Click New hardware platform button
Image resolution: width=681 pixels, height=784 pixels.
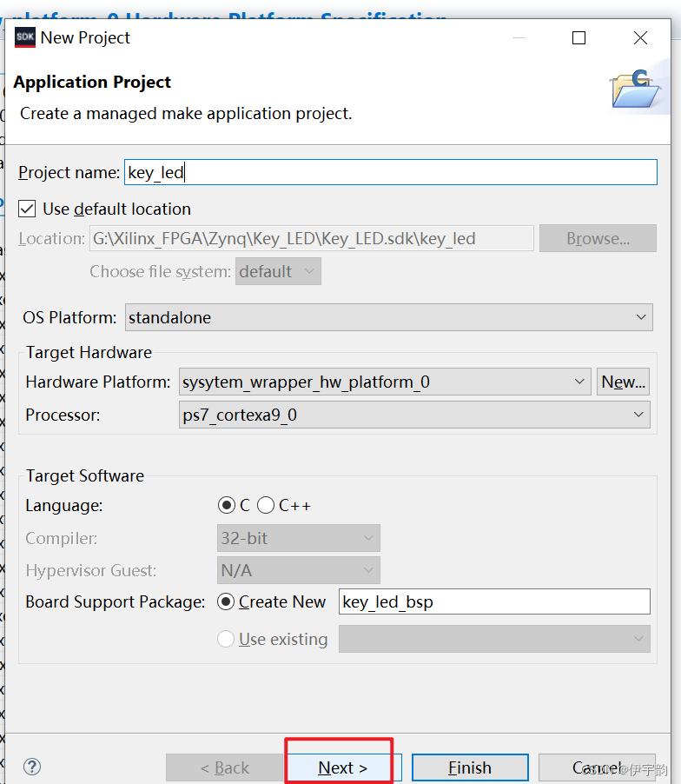(623, 382)
